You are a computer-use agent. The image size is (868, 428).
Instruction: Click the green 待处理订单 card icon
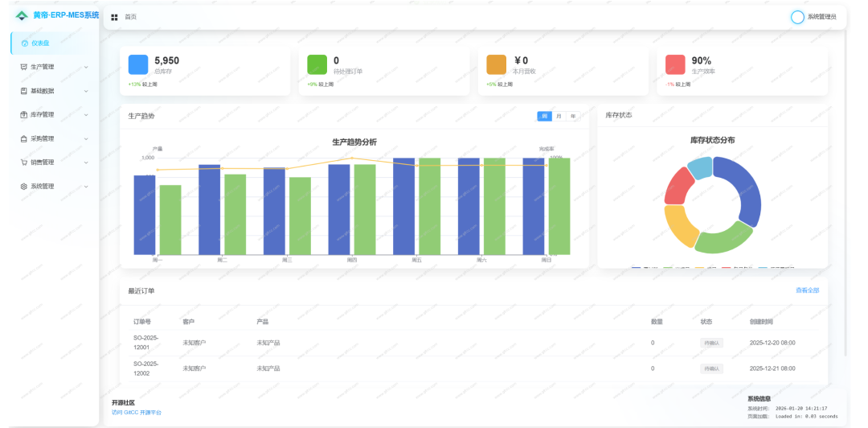[x=317, y=64]
